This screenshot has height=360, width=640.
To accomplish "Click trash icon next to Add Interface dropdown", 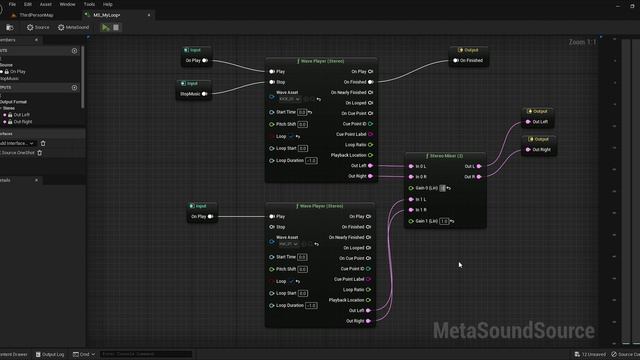I will pos(43,143).
